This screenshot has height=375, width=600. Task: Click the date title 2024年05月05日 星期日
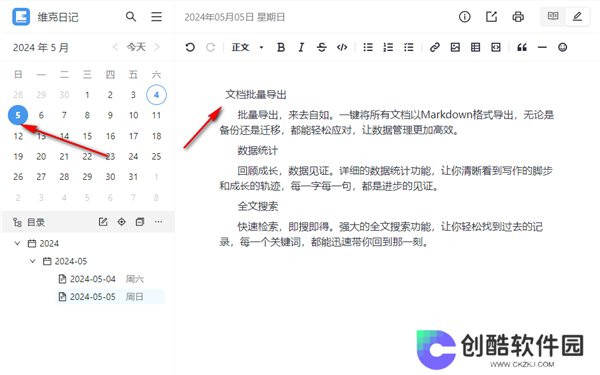[x=235, y=17]
